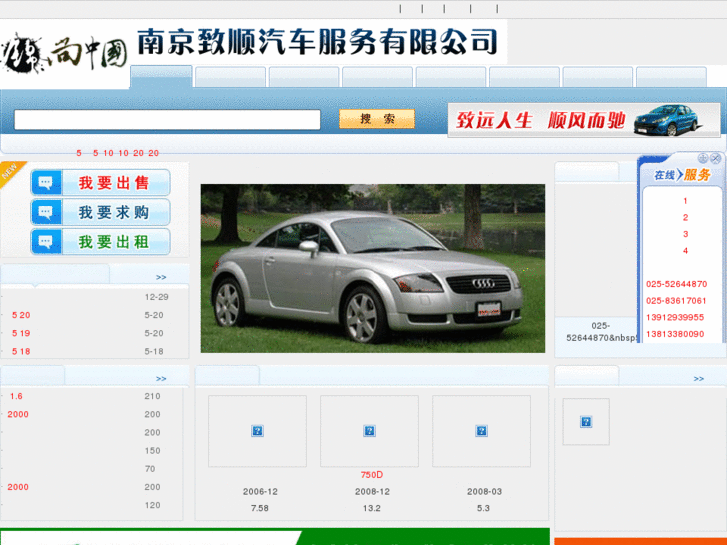
Task: Click the 致远人生 顺风而驰 car banner
Action: 585,119
